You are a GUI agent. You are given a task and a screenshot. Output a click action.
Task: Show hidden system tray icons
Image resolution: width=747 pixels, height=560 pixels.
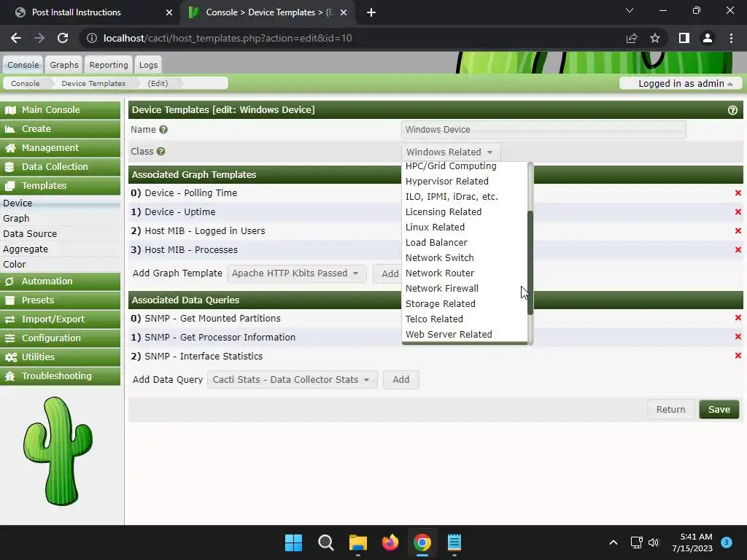click(x=614, y=542)
